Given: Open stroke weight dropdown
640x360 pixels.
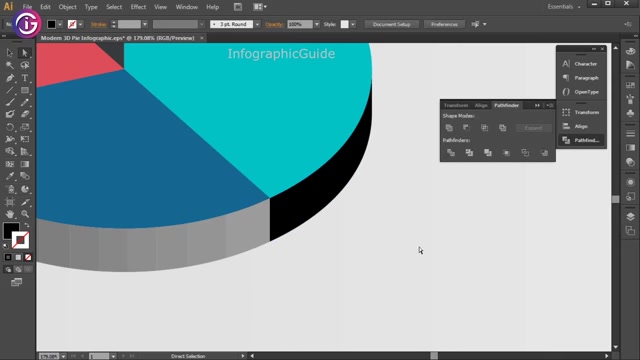Looking at the screenshot, I should 144,24.
